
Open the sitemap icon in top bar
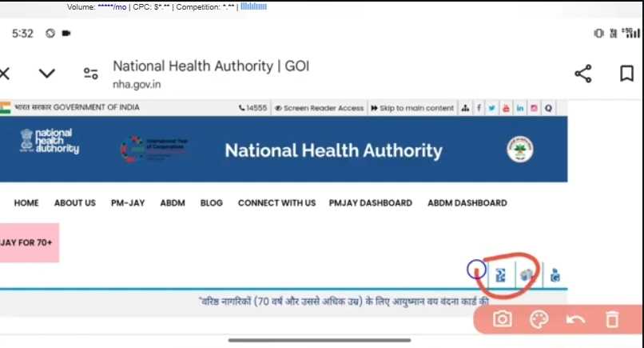[x=465, y=108]
